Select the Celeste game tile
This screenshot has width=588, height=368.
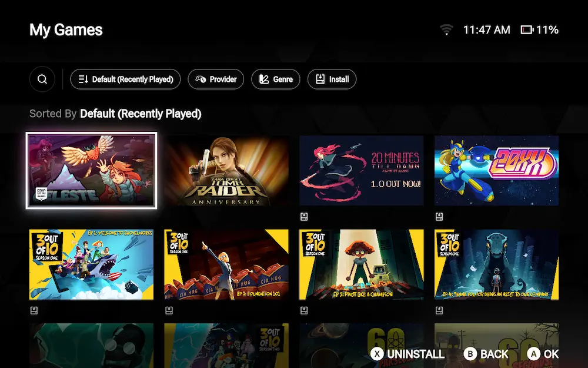[x=92, y=171]
